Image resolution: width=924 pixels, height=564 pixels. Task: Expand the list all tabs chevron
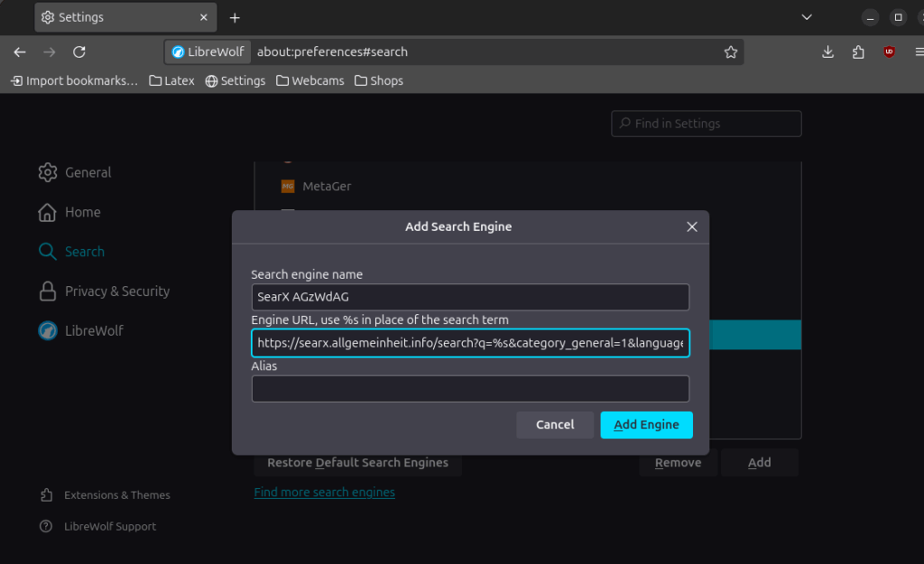coord(807,17)
